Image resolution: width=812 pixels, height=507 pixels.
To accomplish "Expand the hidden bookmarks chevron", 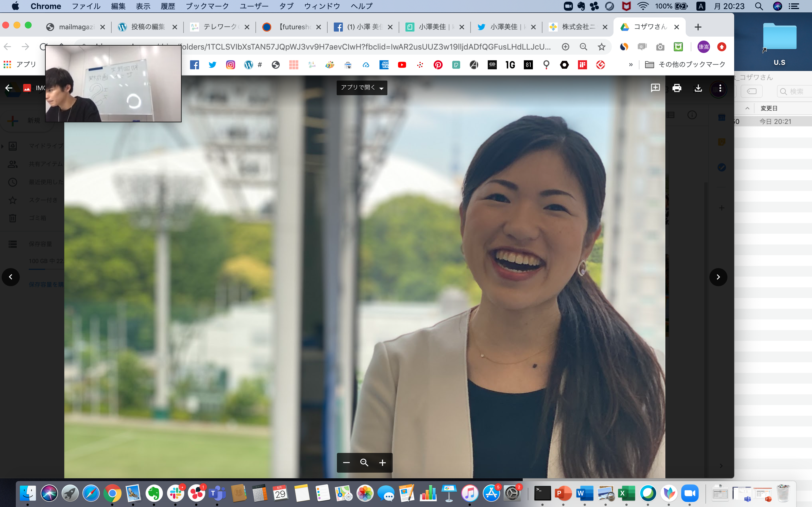I will pyautogui.click(x=630, y=65).
